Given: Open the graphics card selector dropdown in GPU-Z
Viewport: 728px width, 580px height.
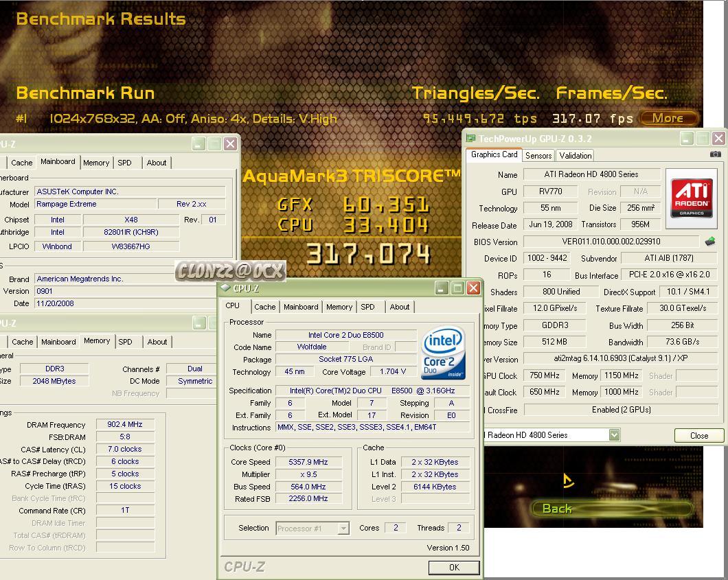Looking at the screenshot, I should (614, 434).
